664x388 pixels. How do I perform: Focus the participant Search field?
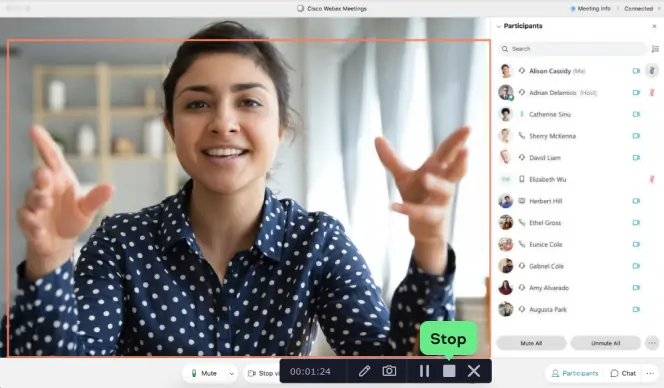[573, 49]
